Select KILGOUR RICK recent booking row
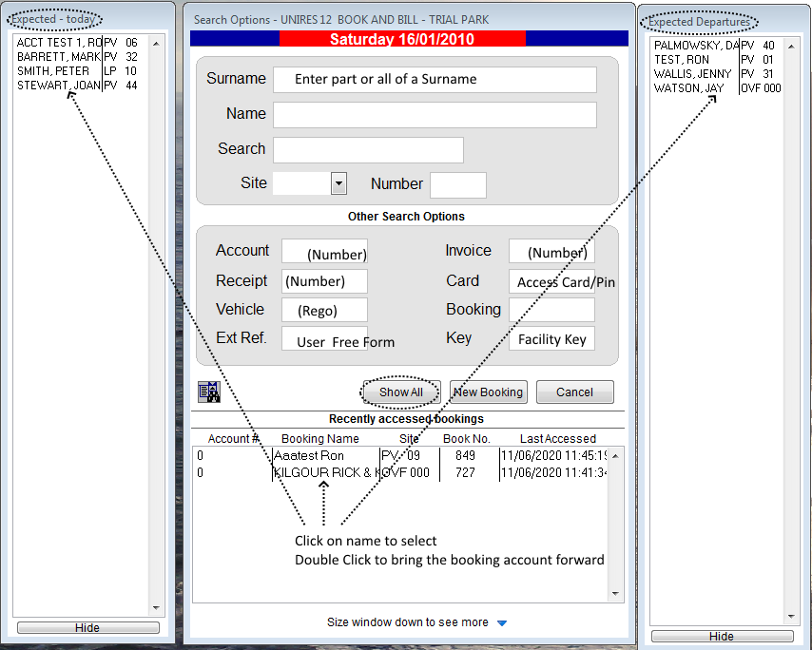The image size is (812, 650). [x=323, y=472]
